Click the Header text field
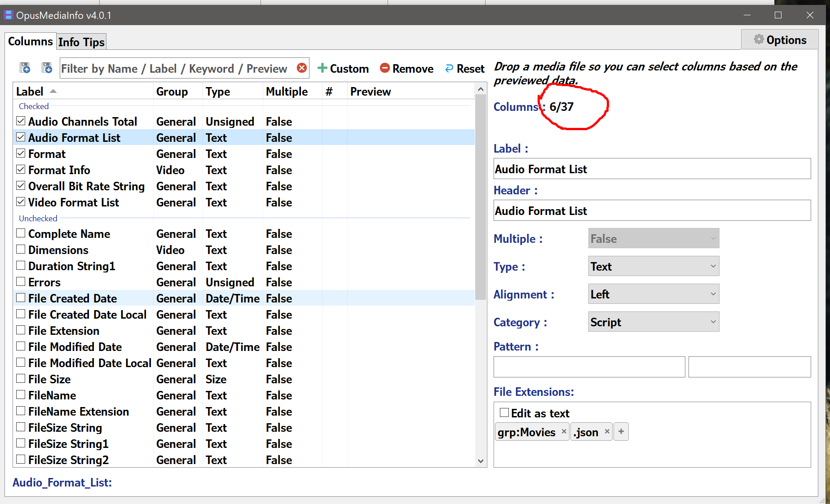 click(652, 210)
